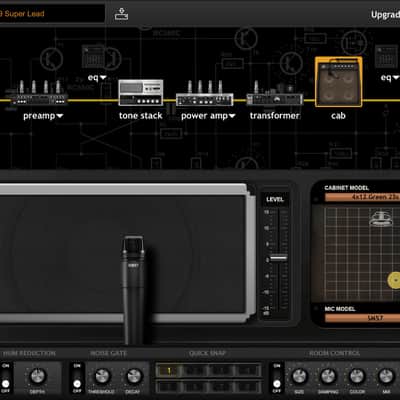Open the preamp dropdown arrow
Screen dimensions: 400x400
(x=60, y=116)
